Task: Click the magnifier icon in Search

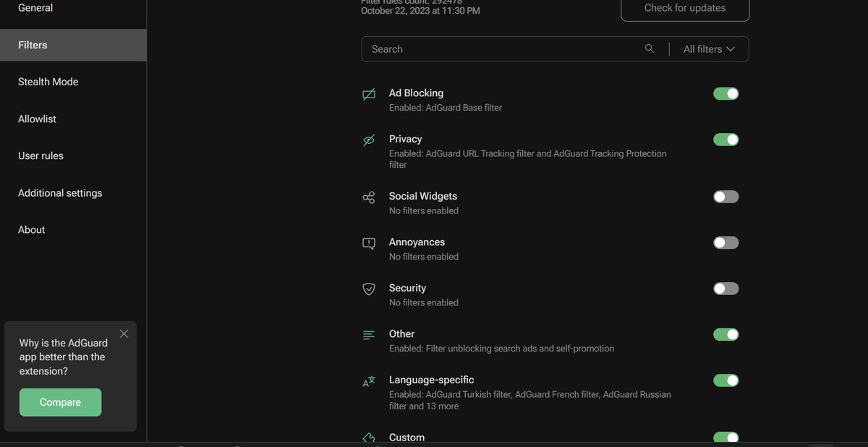Action: pos(650,48)
